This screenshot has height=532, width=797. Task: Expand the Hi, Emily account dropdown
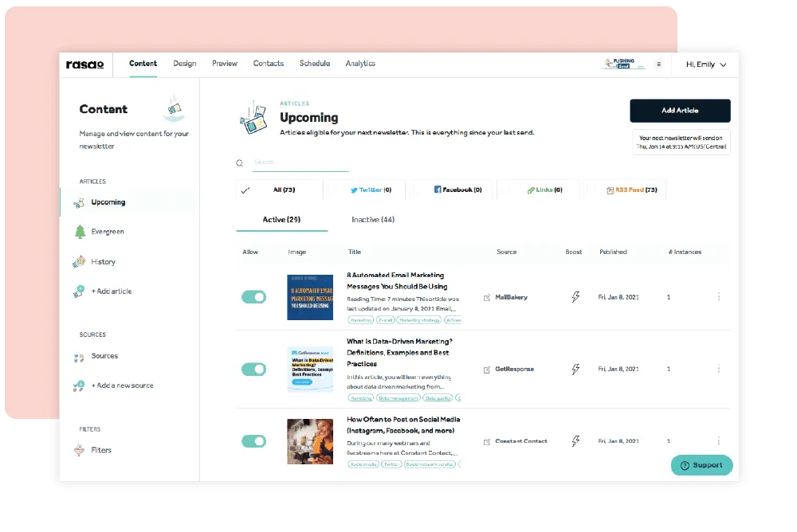click(706, 65)
